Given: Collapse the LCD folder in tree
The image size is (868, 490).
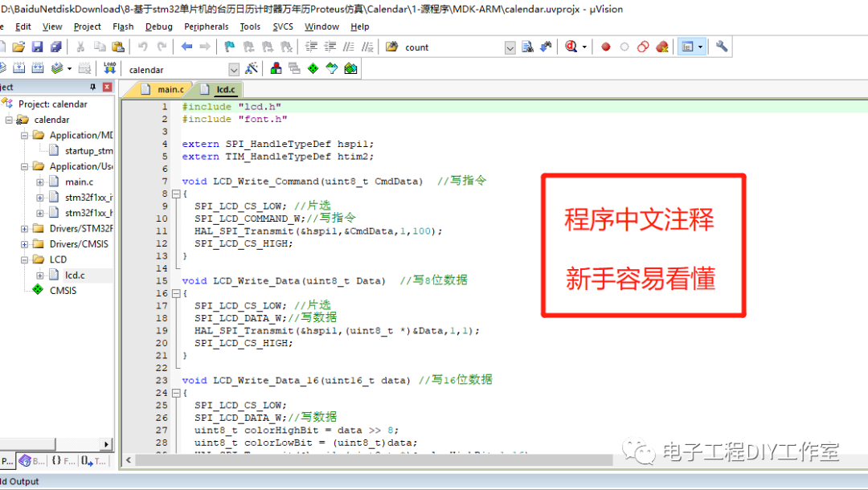Looking at the screenshot, I should tap(24, 259).
